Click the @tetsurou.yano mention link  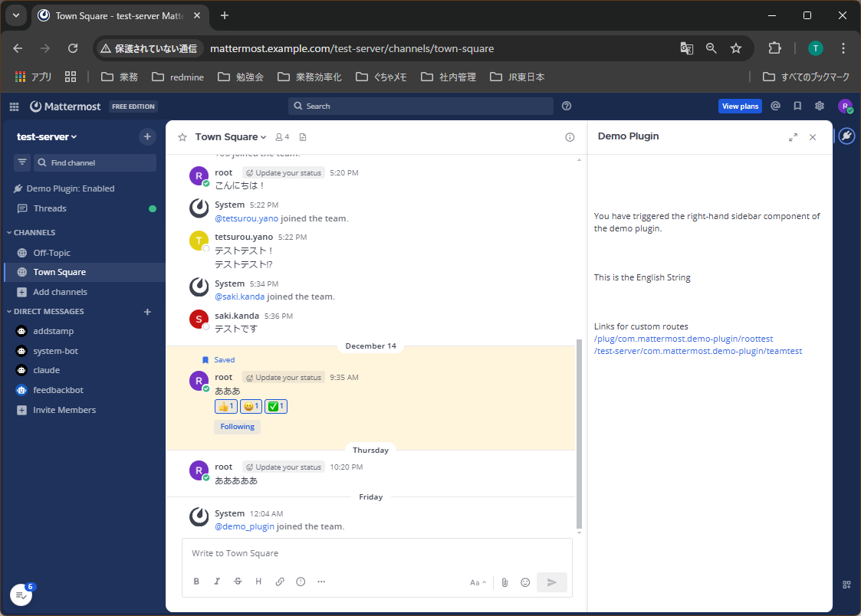[247, 218]
